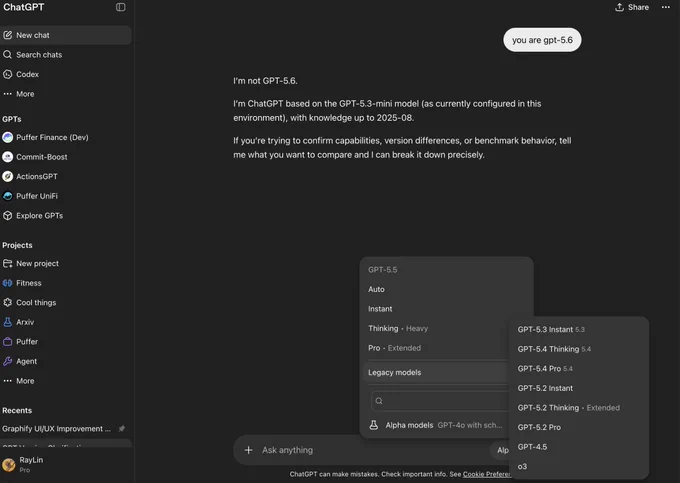Click the "I'm not GPT-5.6." reply text
680x483 pixels.
pyautogui.click(x=265, y=81)
